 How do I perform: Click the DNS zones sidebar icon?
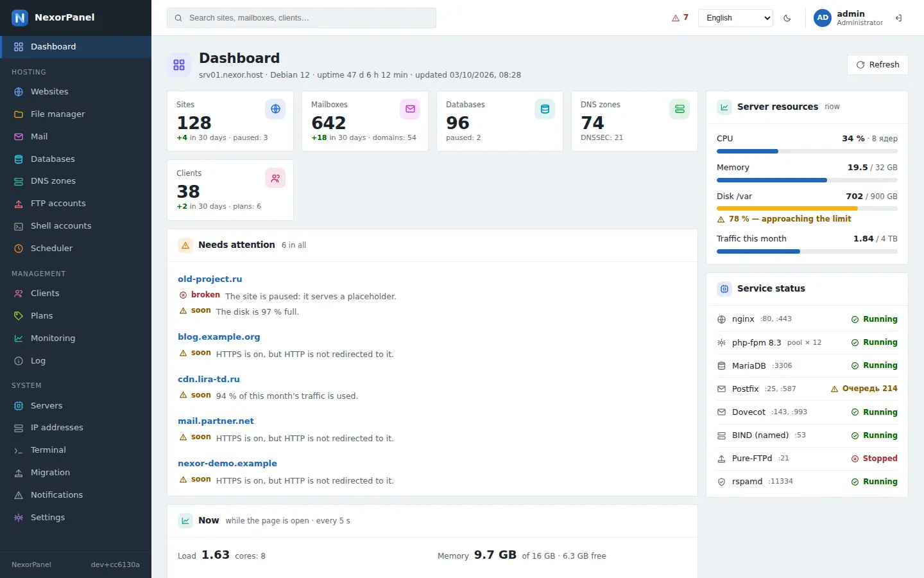pyautogui.click(x=19, y=181)
